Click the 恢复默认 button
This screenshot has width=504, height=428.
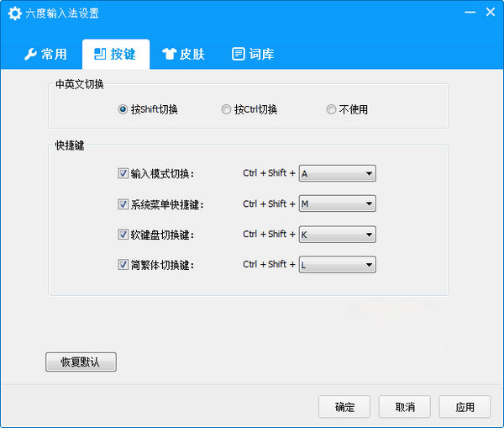point(81,362)
